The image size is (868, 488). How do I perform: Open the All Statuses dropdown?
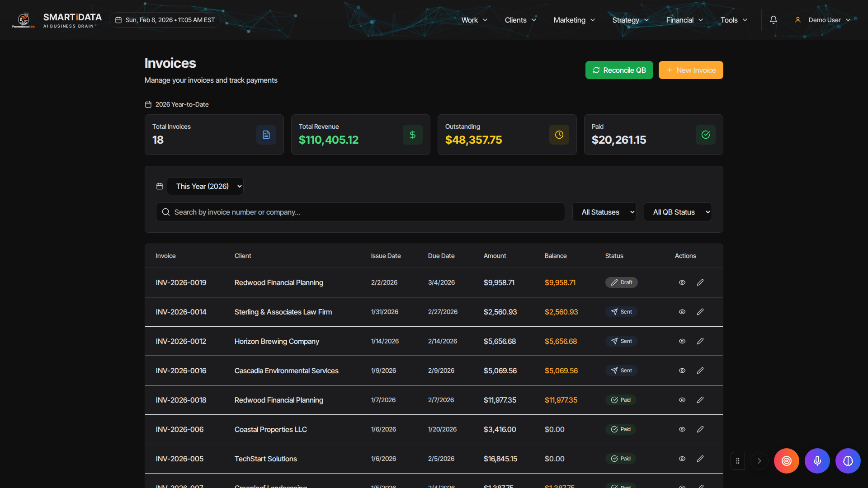pyautogui.click(x=604, y=212)
